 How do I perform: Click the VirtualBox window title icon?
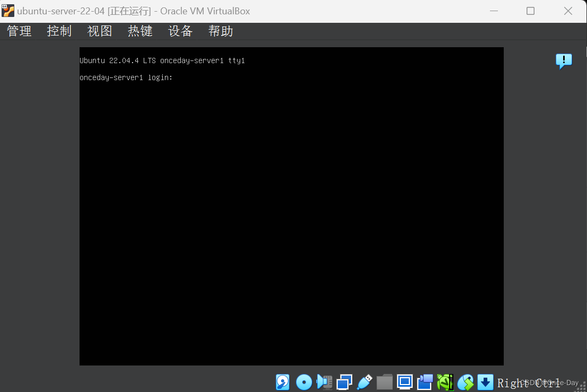(8, 11)
